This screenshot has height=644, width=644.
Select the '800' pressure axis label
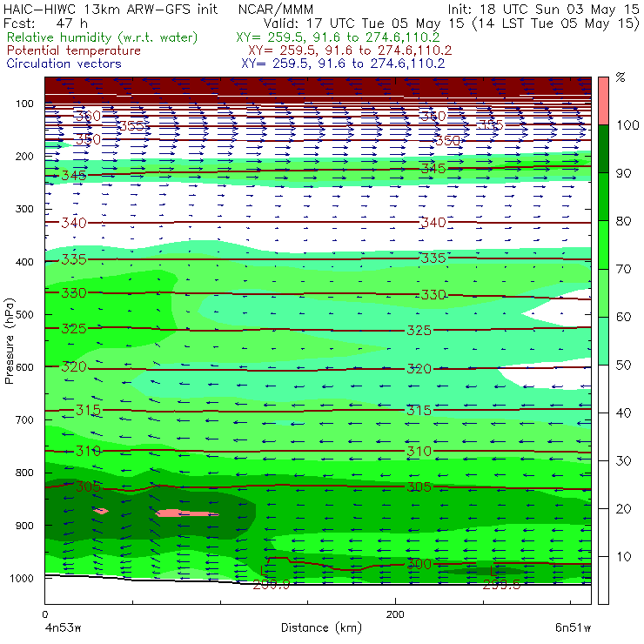pos(24,473)
